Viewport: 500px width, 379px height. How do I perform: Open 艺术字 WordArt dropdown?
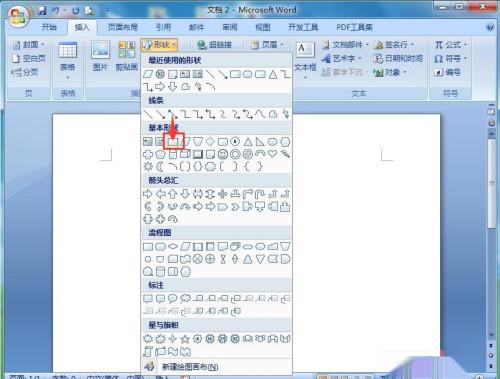[x=342, y=59]
